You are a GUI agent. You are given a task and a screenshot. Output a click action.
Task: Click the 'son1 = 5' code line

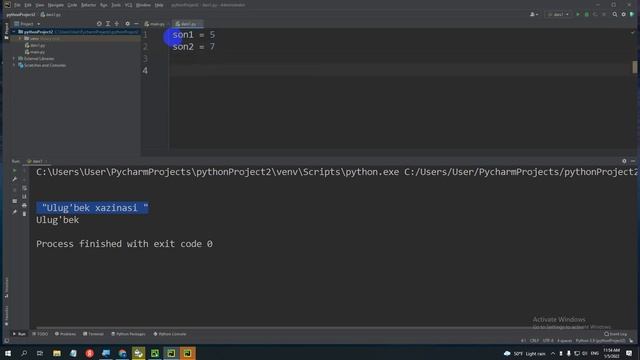point(193,35)
